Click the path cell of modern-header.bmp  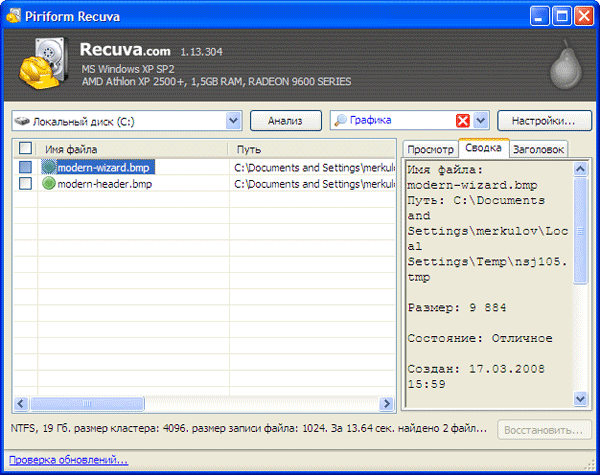[x=313, y=184]
